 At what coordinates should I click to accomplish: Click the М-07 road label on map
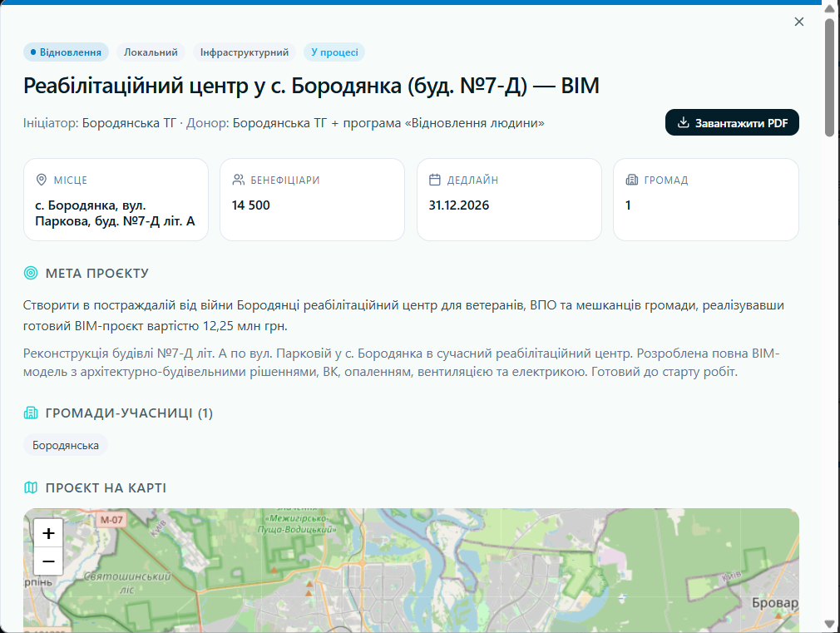coord(111,519)
